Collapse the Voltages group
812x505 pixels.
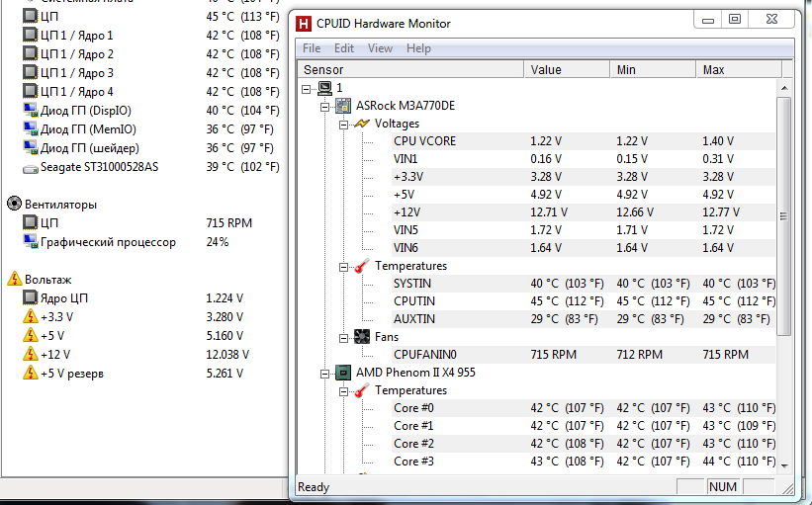(343, 125)
